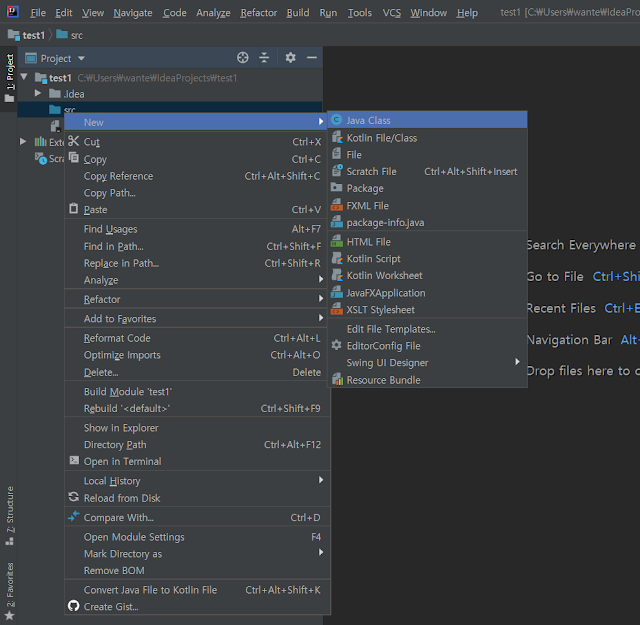Expand the Mark Directory as submenu arrow
This screenshot has height=625, width=640.
321,553
